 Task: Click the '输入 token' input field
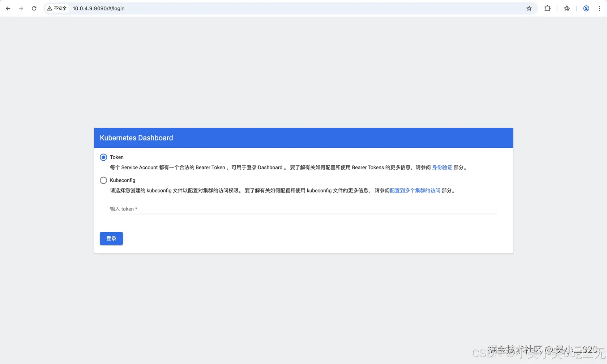tap(253, 209)
